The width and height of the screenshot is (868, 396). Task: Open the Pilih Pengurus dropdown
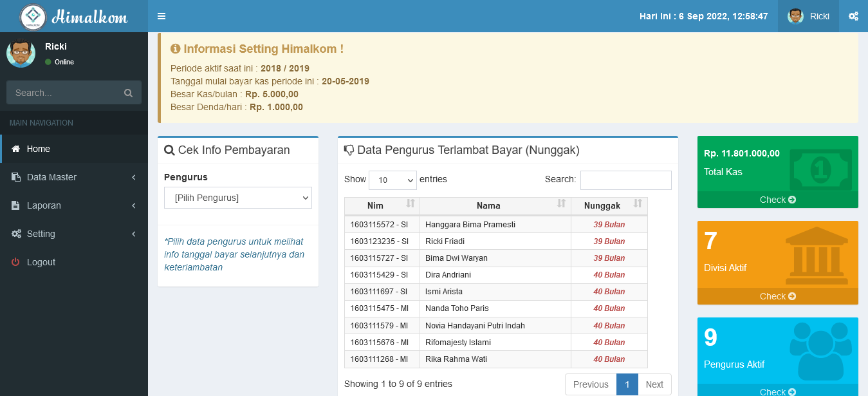click(238, 198)
